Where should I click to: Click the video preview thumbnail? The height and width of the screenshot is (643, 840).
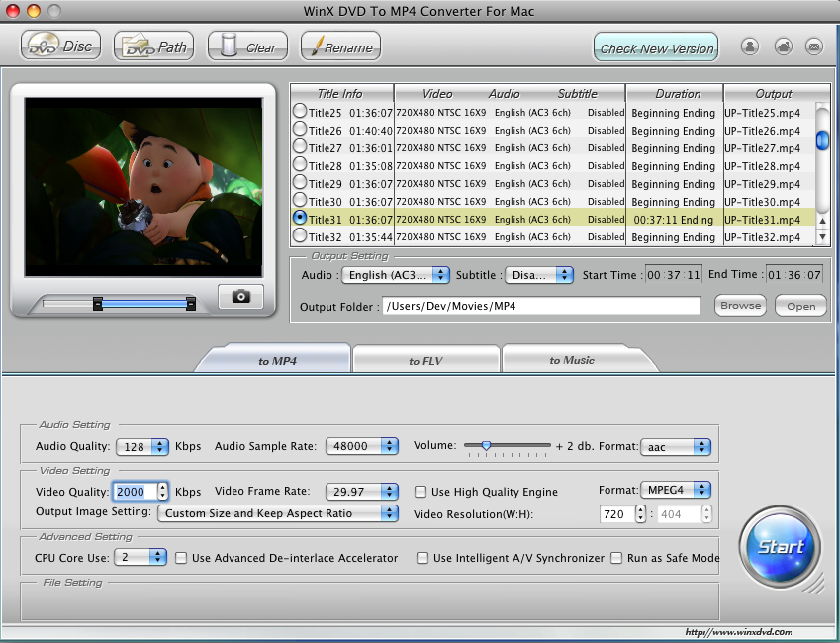coord(143,187)
